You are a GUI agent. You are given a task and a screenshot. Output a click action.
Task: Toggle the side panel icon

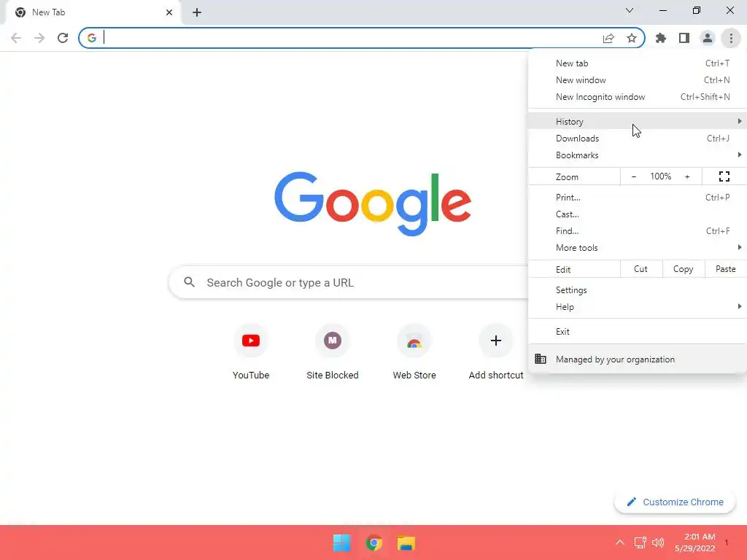coord(684,38)
